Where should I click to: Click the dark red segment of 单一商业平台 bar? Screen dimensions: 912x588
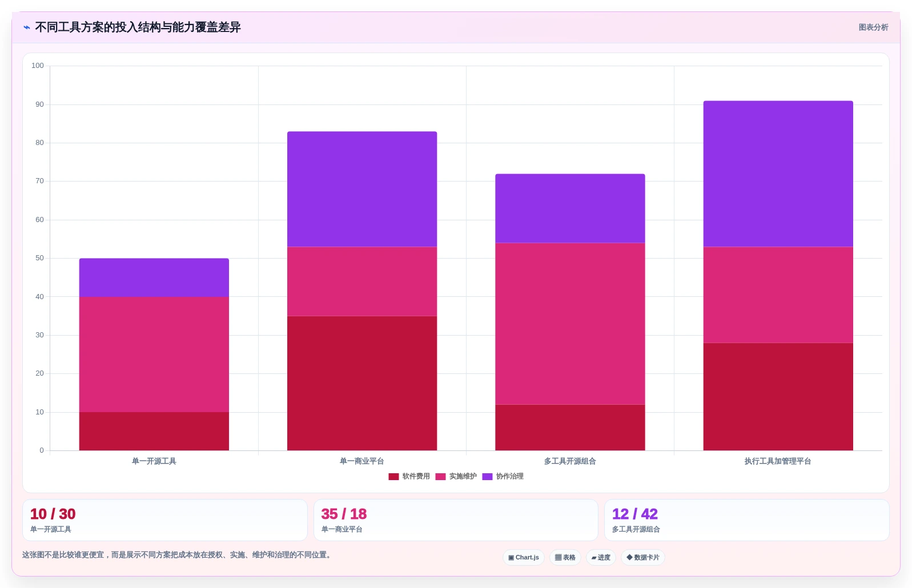point(362,384)
